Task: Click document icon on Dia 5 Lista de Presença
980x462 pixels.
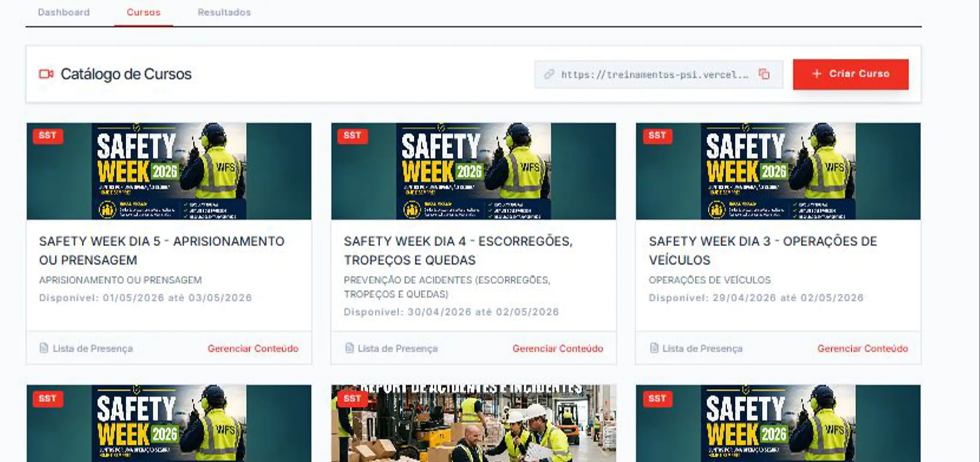Action: [44, 348]
